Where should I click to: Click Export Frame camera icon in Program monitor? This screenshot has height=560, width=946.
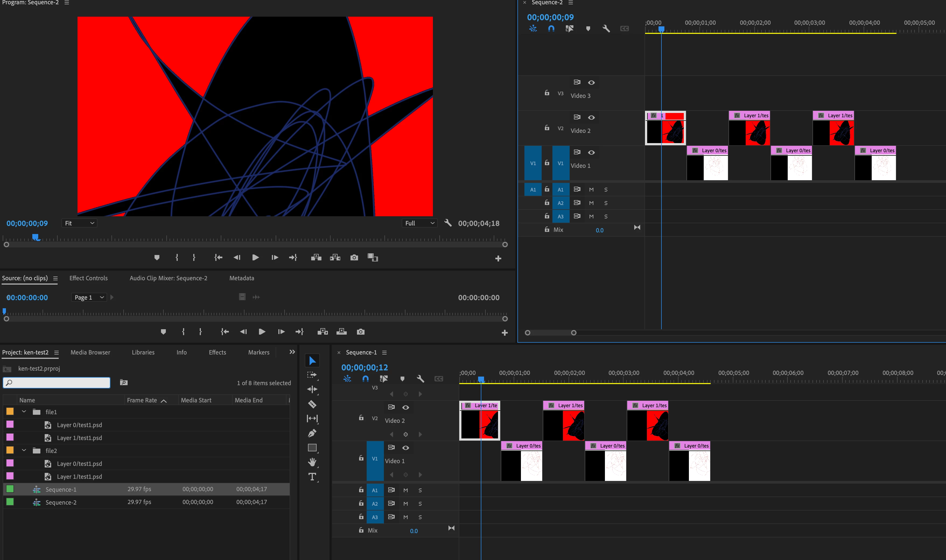tap(354, 258)
